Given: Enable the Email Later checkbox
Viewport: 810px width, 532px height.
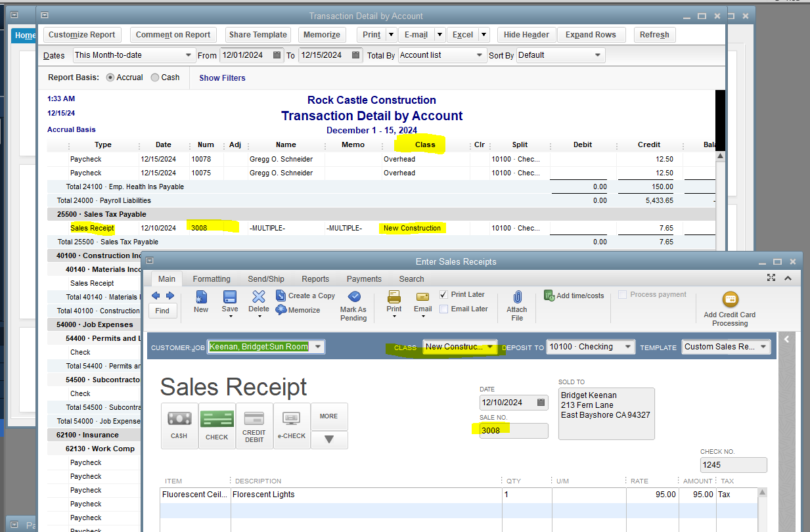Looking at the screenshot, I should (444, 309).
